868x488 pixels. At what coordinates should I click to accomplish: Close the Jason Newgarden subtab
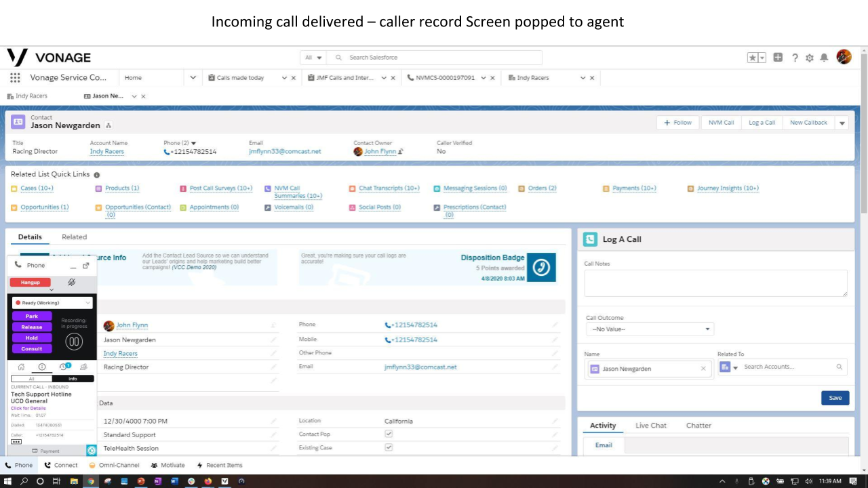pyautogui.click(x=143, y=96)
